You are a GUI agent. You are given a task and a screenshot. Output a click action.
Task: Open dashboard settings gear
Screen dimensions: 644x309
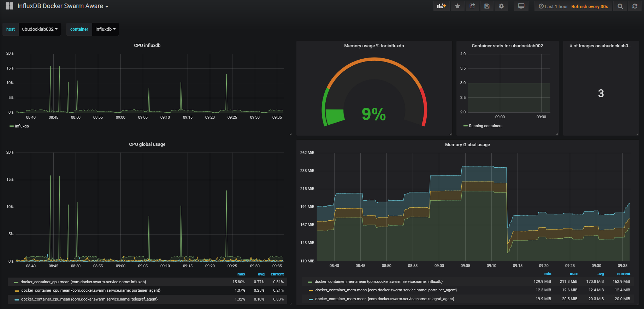[501, 6]
